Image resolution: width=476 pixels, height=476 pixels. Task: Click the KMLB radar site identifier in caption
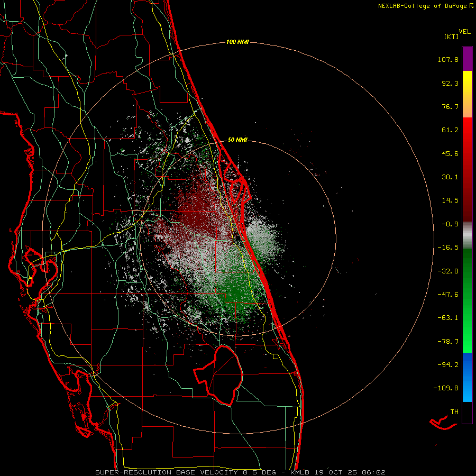(300, 472)
